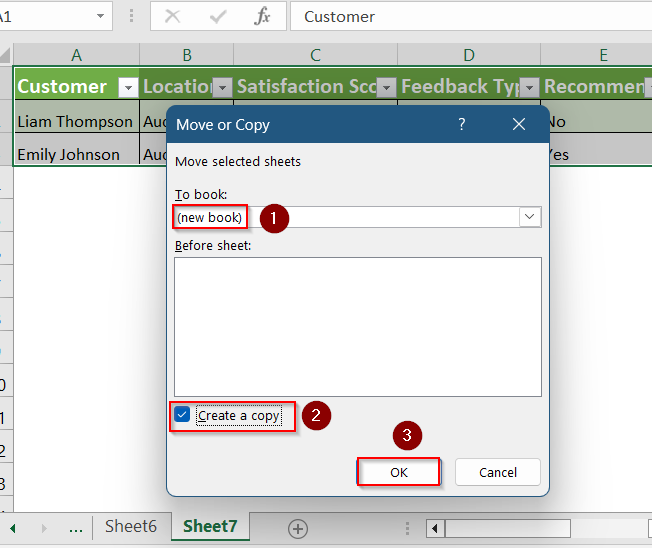Click the dialog help question mark icon

pos(462,124)
